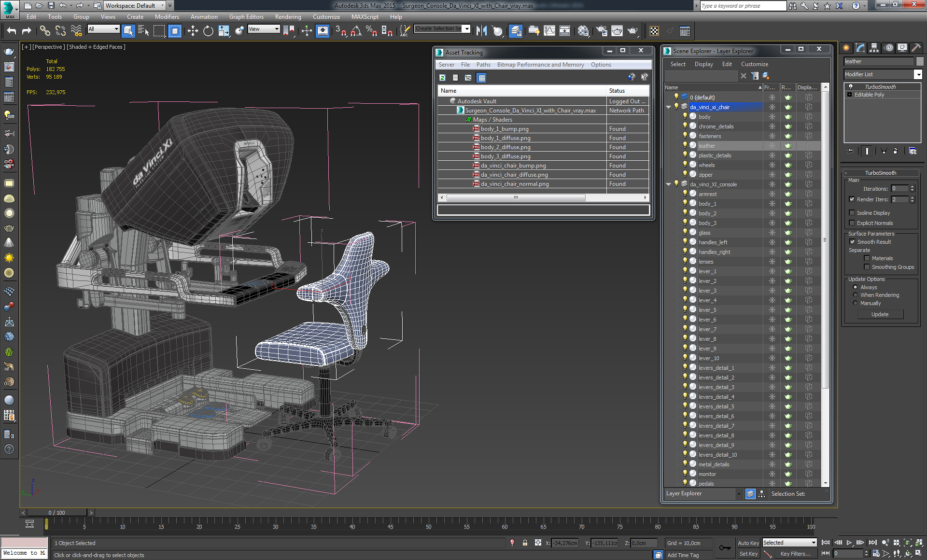Enable the Explicit Normals checkbox
The height and width of the screenshot is (560, 927).
click(x=852, y=223)
